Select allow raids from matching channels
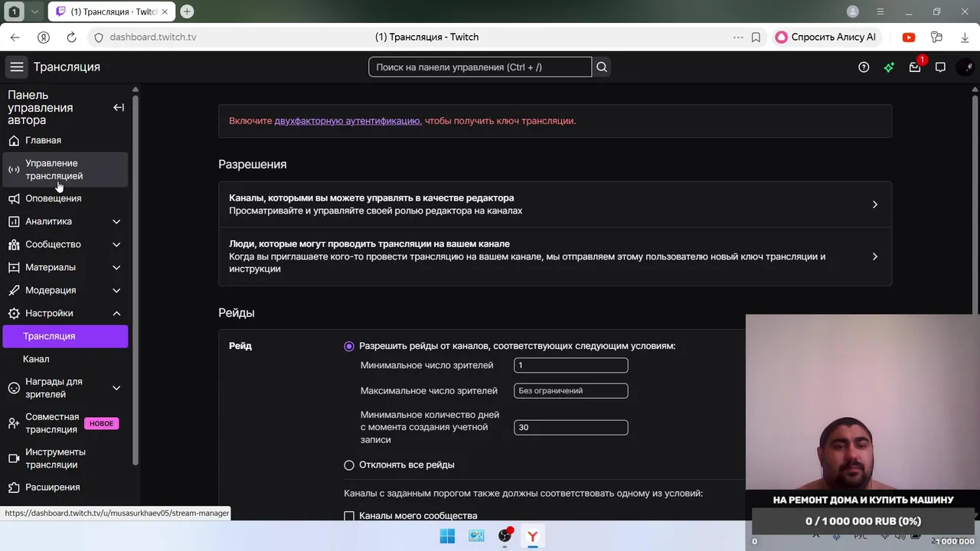This screenshot has width=980, height=551. click(349, 346)
